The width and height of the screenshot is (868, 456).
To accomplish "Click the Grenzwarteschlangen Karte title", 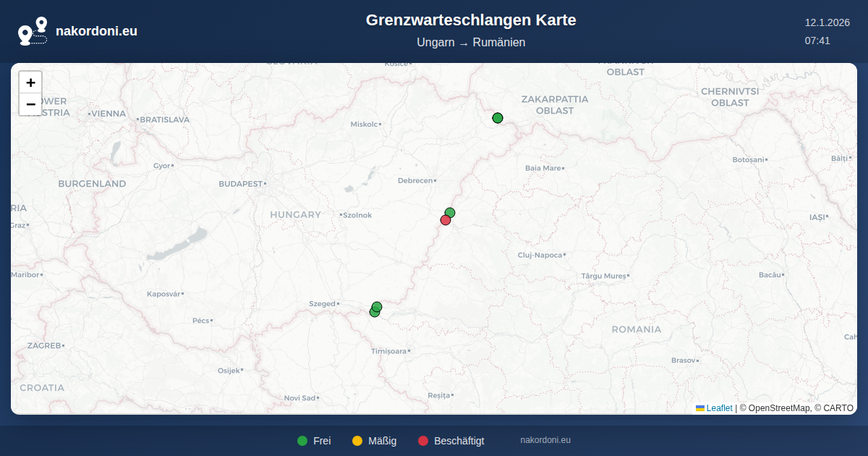I will (x=471, y=20).
